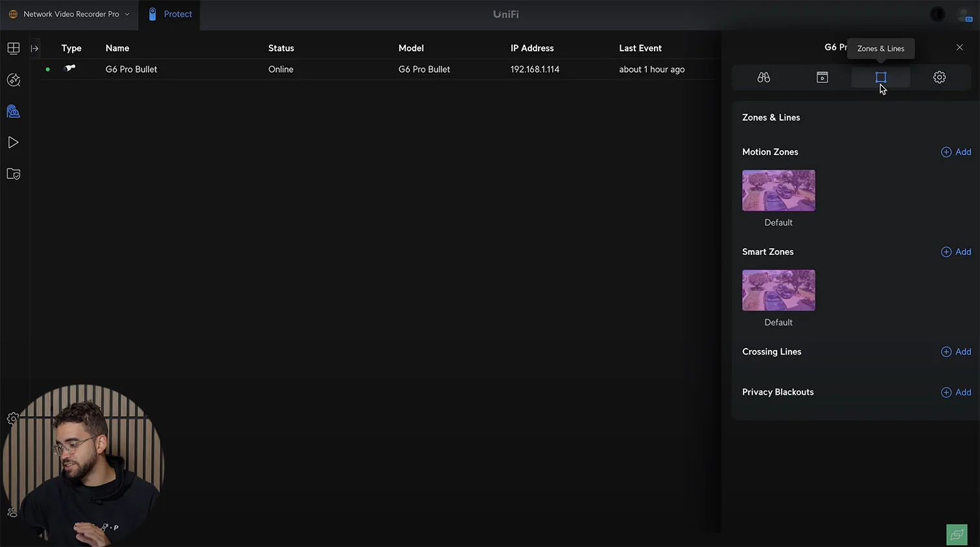
Task: Collapse the side navigation arrow icon
Action: click(35, 49)
